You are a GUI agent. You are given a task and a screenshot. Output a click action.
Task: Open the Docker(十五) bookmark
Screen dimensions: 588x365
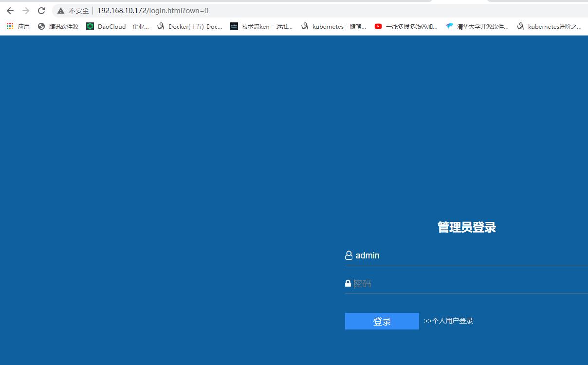click(189, 26)
